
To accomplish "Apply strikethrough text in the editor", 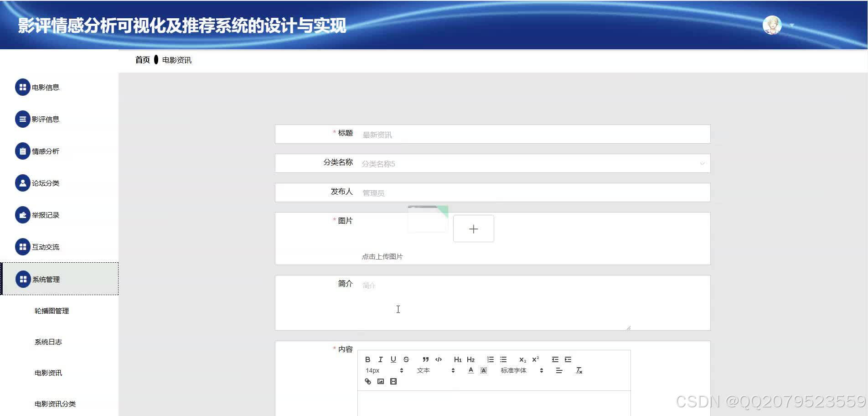I will point(406,359).
